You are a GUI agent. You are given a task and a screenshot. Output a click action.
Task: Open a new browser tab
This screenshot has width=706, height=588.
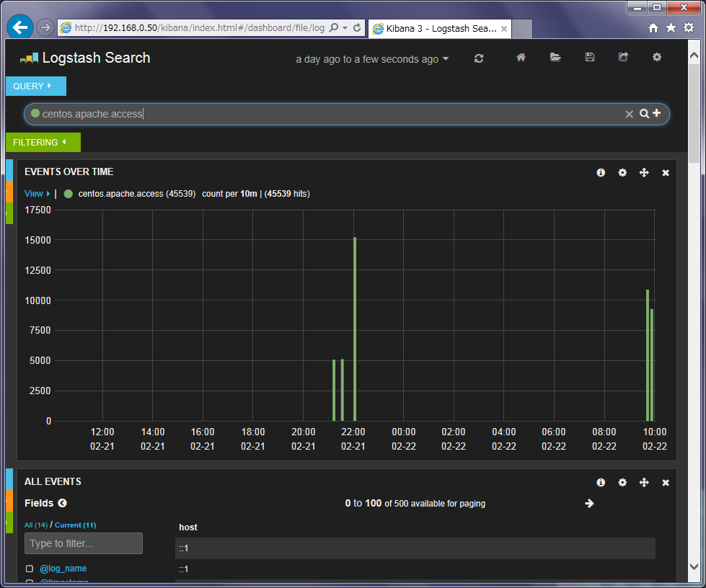(x=522, y=29)
